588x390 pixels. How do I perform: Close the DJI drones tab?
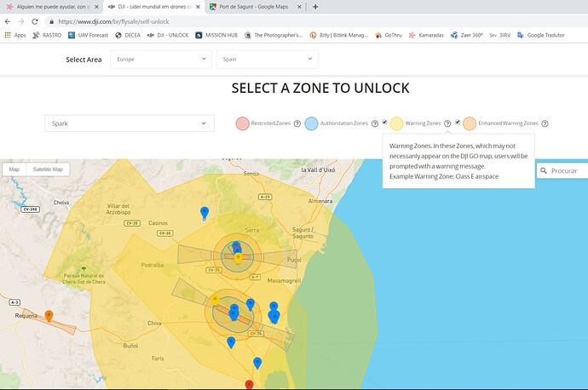(198, 7)
